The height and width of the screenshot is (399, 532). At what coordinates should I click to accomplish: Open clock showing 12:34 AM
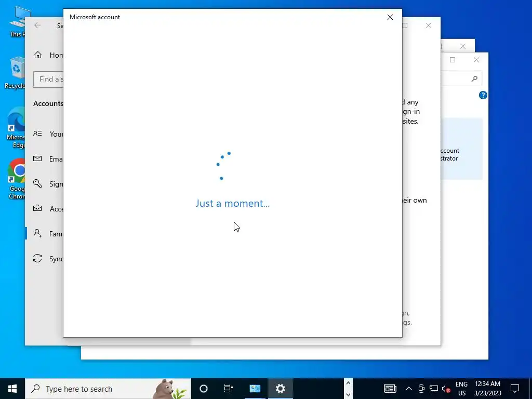pos(487,389)
